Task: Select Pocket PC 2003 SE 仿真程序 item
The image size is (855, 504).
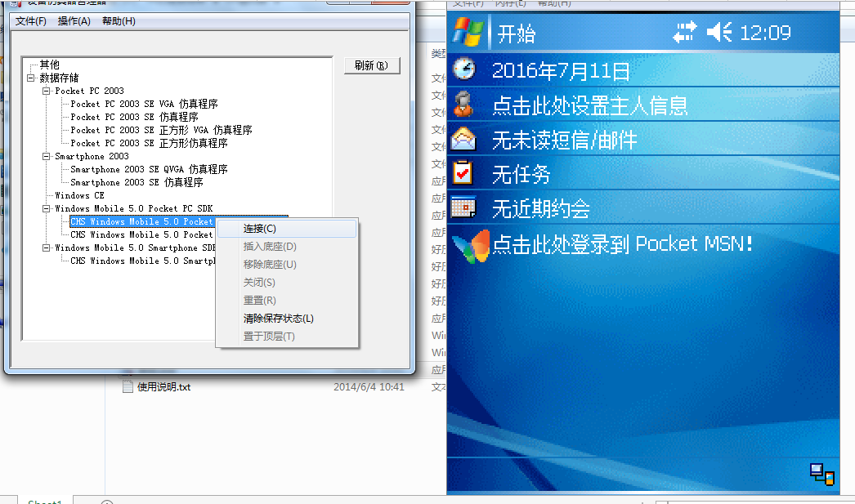Action: click(x=134, y=117)
